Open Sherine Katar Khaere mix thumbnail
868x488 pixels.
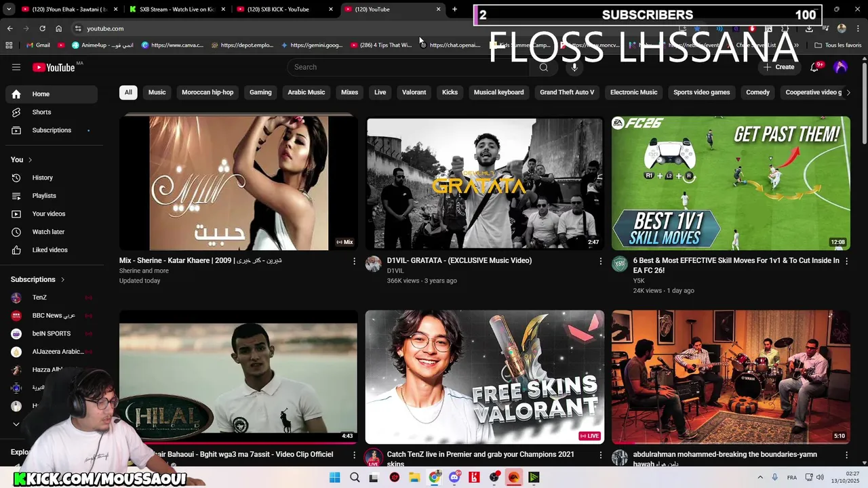(x=238, y=183)
